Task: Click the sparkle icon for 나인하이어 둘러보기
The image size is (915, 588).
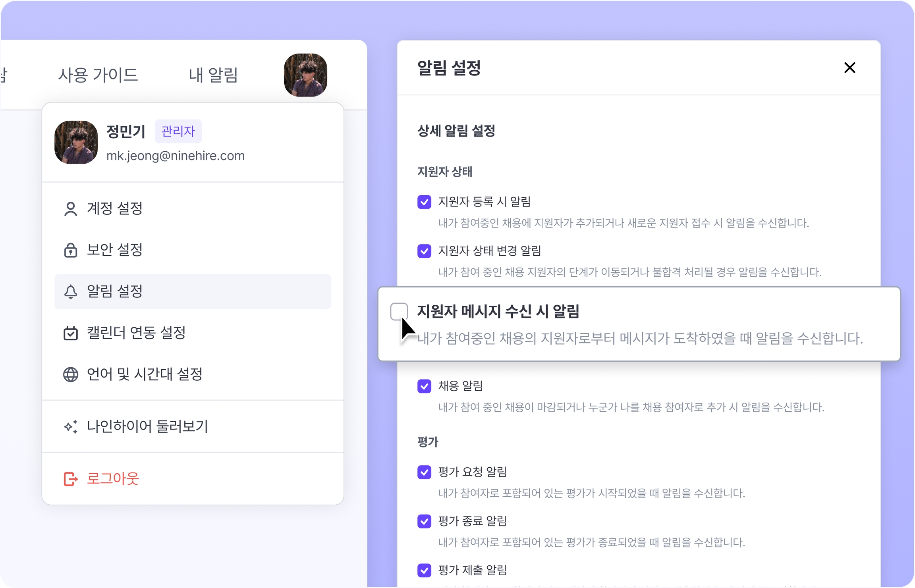Action: 71,427
